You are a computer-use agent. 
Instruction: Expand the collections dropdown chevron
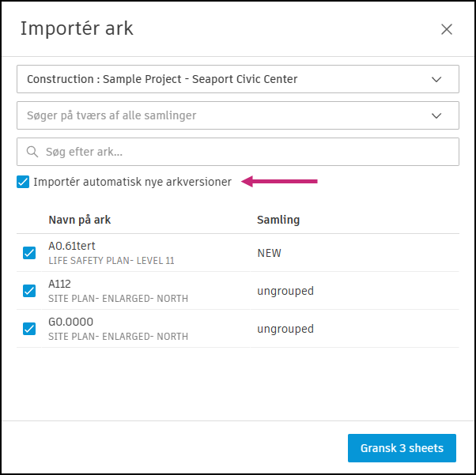click(x=436, y=115)
